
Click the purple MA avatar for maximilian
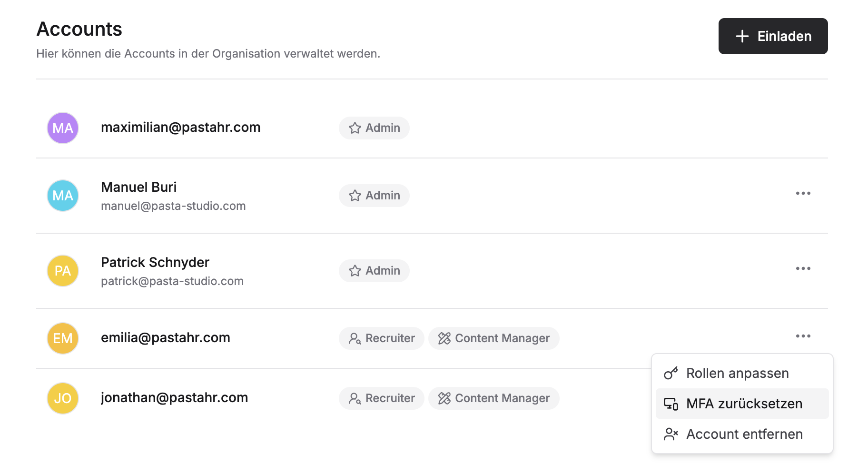tap(63, 128)
